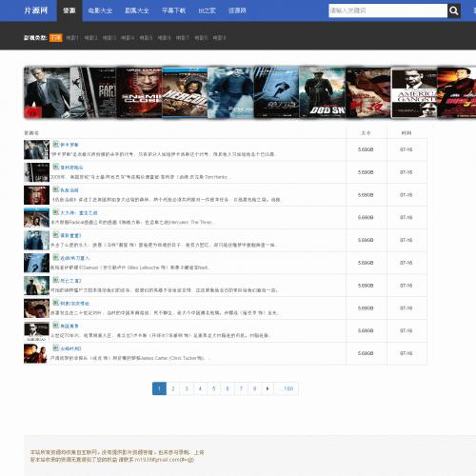Image resolution: width=476 pixels, height=476 pixels.
Task: Click the thumbnail in the James Carter row
Action: coord(36,353)
